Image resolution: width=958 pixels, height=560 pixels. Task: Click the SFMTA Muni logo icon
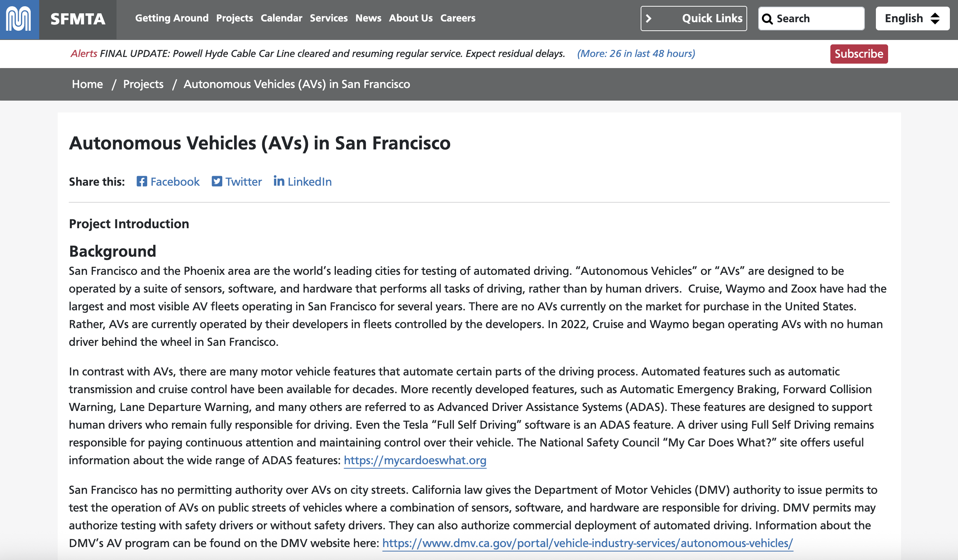[x=19, y=19]
